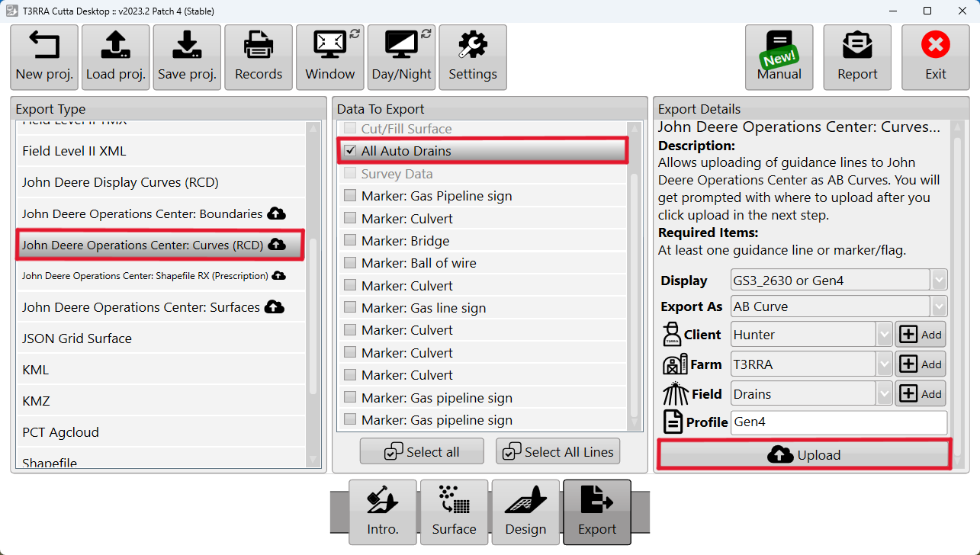Open the Load proj. toolbar button
Image resolution: width=980 pixels, height=555 pixels.
pos(116,57)
